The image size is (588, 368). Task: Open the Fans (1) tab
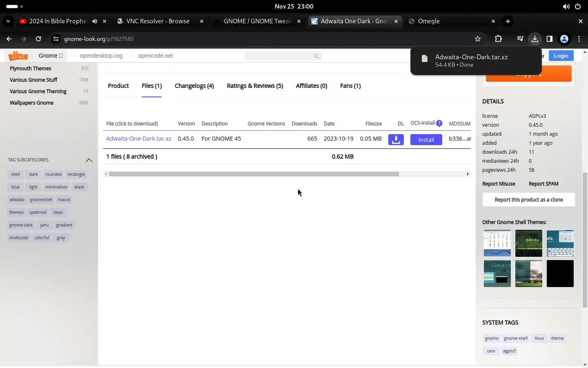pyautogui.click(x=350, y=86)
